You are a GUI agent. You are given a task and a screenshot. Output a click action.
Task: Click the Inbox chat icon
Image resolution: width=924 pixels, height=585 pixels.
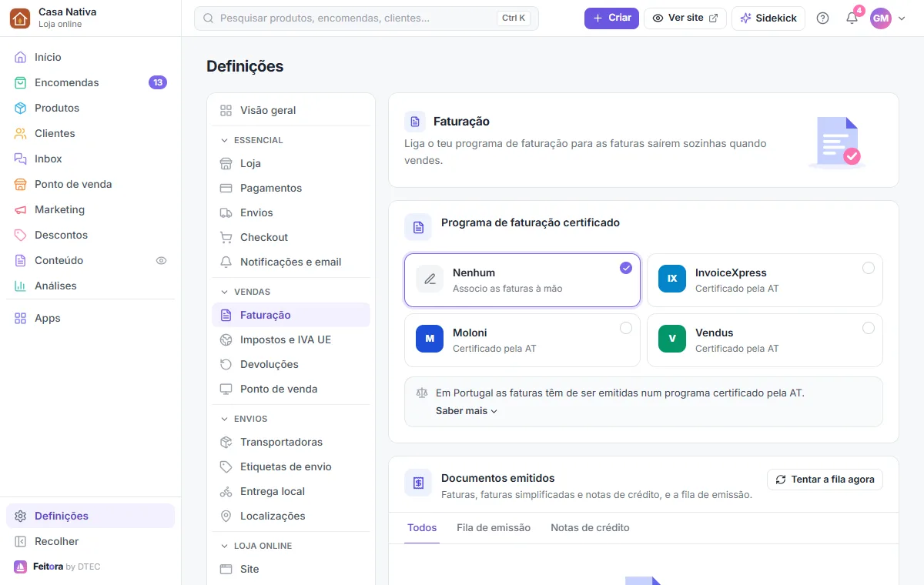[x=21, y=159]
